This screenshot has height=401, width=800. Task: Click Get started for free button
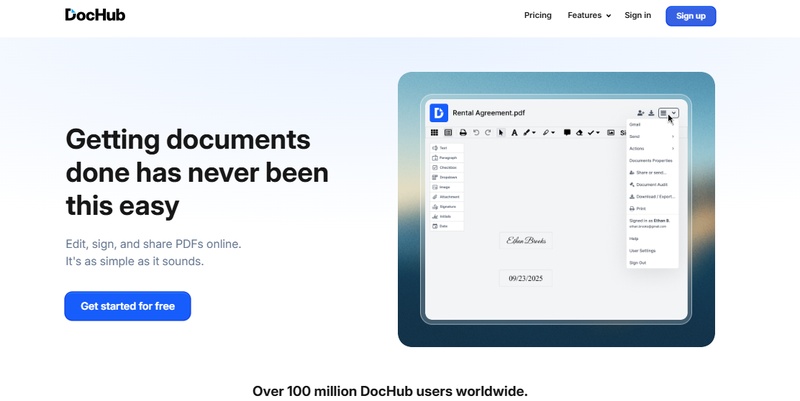tap(127, 306)
